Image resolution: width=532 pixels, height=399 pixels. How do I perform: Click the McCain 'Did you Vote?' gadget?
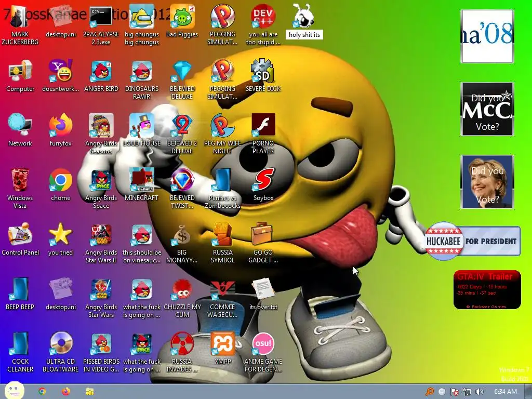pos(487,109)
